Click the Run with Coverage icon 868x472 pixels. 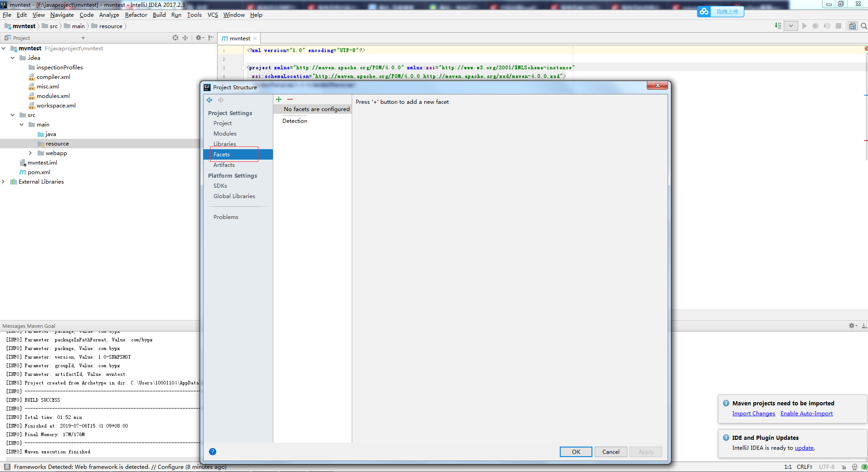(x=827, y=26)
